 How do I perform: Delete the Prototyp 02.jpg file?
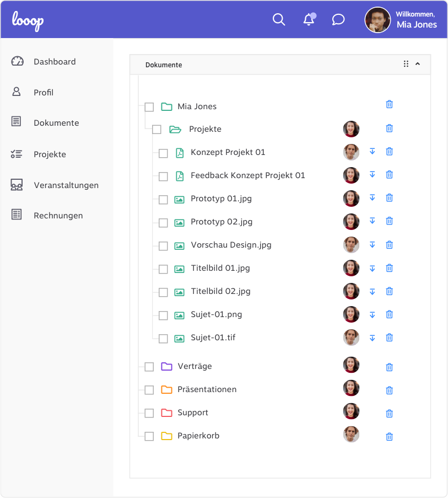pyautogui.click(x=389, y=221)
